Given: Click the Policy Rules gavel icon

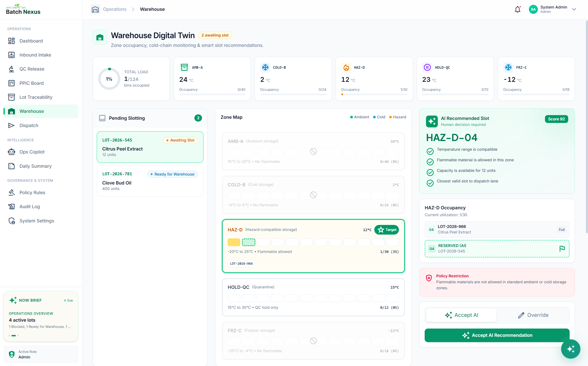Looking at the screenshot, I should coord(12,193).
